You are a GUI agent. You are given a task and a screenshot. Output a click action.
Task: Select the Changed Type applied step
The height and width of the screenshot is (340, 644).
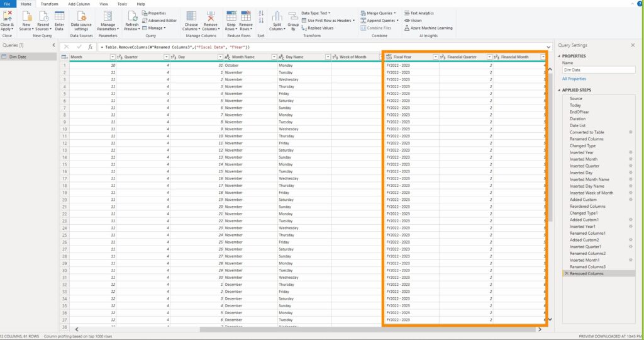[582, 145]
